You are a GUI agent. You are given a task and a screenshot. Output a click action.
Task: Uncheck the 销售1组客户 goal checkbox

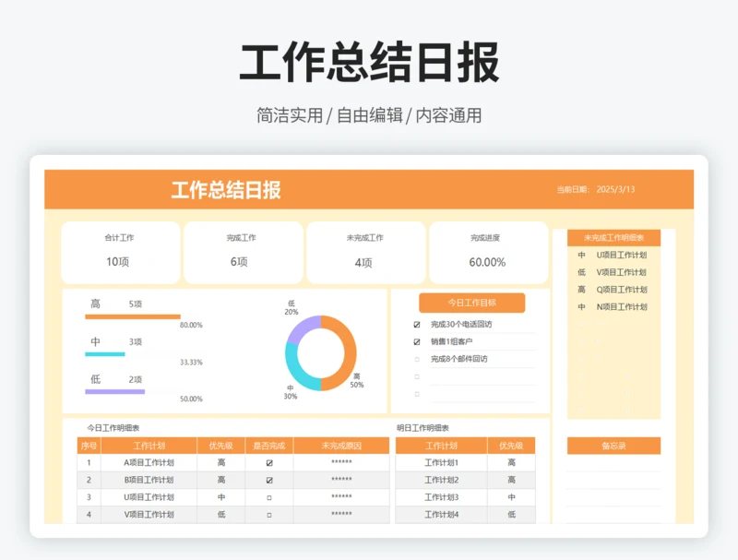pos(417,341)
